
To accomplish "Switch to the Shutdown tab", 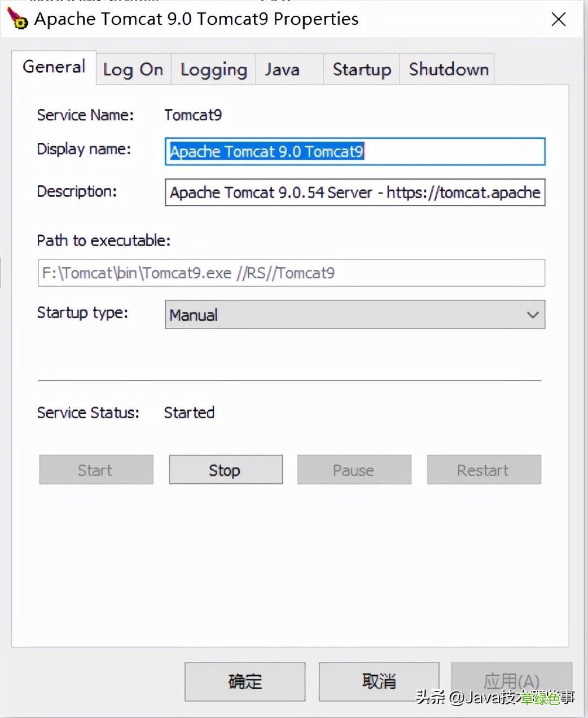I will [x=448, y=69].
